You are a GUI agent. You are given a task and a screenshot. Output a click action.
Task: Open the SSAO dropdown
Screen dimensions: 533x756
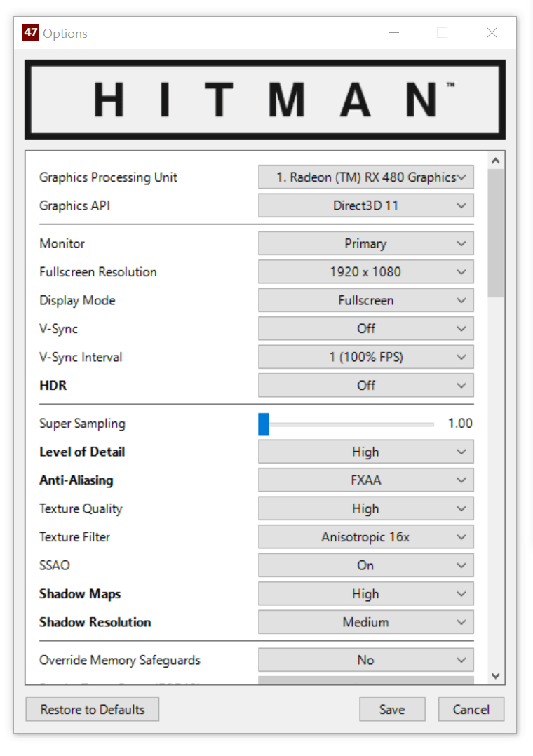(365, 565)
